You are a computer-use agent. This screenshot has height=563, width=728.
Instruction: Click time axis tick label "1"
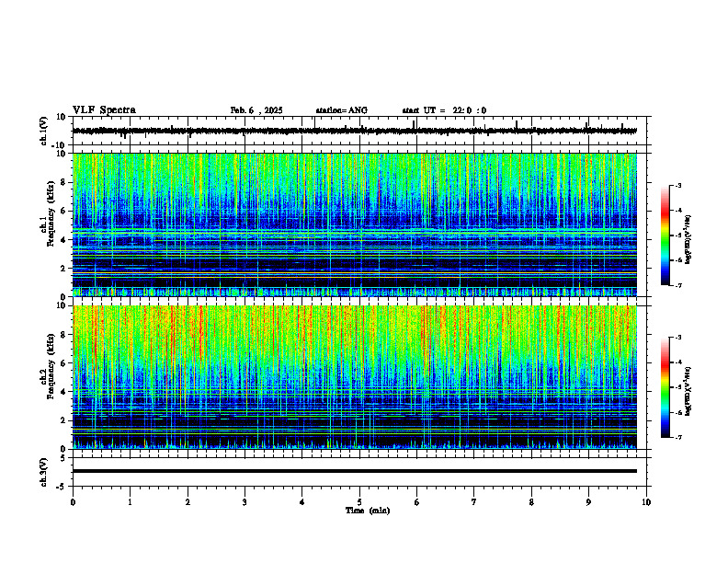[130, 502]
